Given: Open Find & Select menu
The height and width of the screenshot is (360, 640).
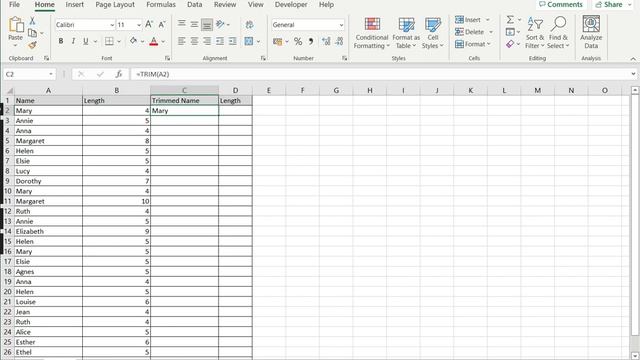Looking at the screenshot, I should pos(558,33).
